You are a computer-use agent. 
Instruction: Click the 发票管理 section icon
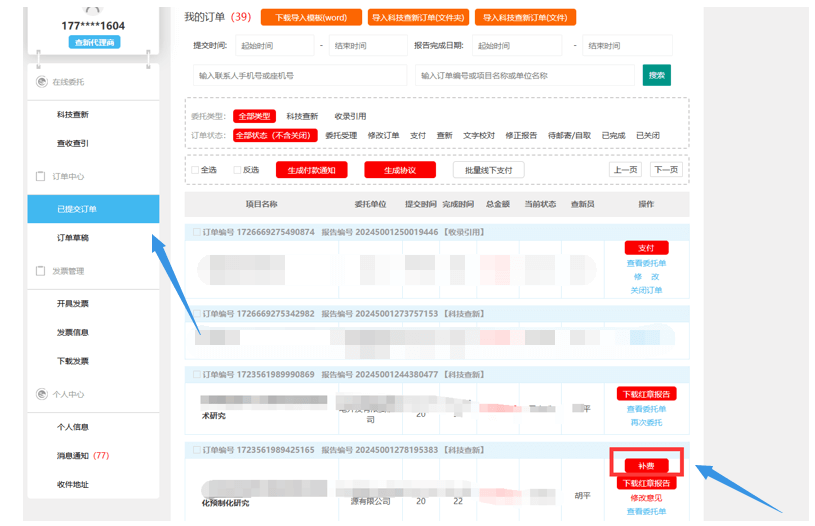41,271
